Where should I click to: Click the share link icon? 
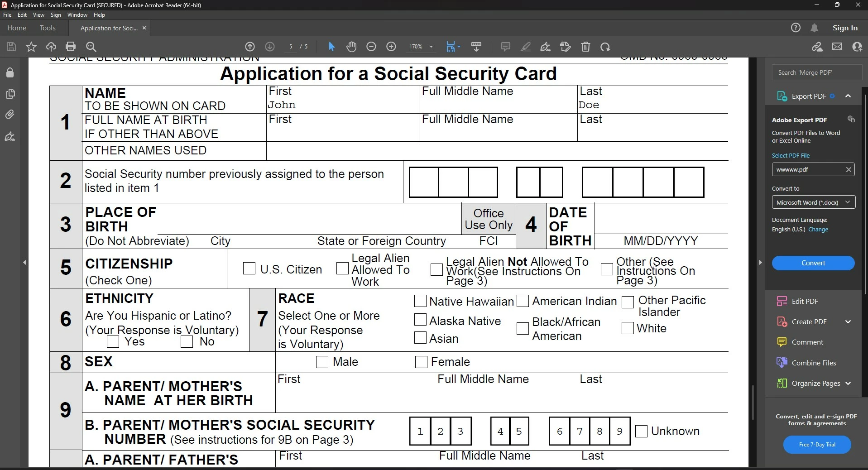coord(817,47)
